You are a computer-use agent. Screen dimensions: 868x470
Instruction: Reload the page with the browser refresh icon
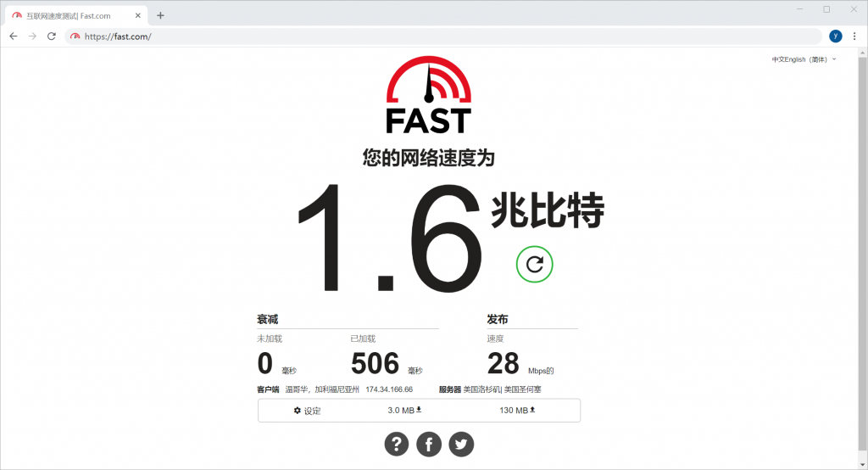coord(52,36)
